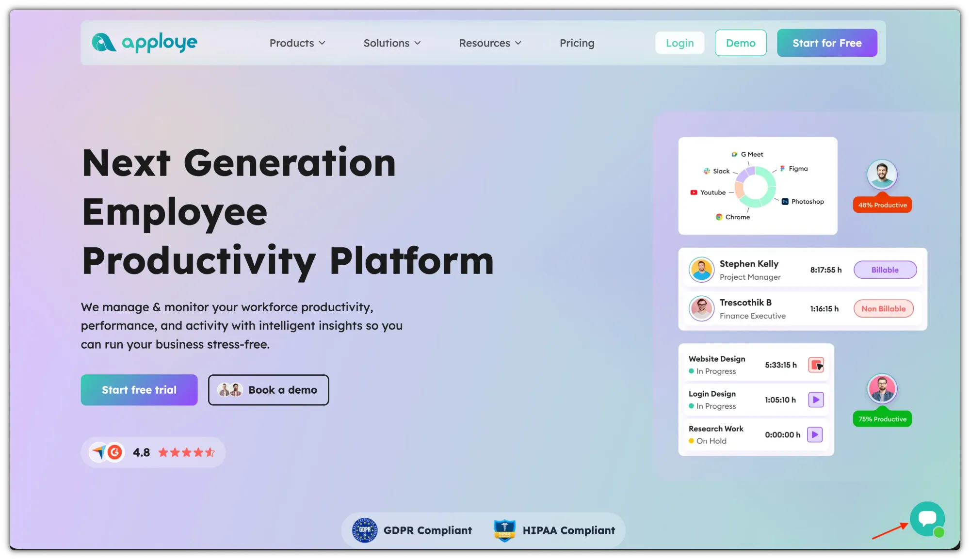The width and height of the screenshot is (970, 560).
Task: Click the Book a demo button
Action: click(x=268, y=390)
